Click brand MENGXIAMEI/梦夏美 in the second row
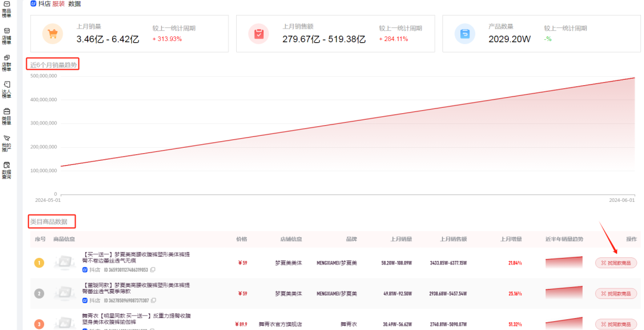The image size is (644, 330). [337, 294]
